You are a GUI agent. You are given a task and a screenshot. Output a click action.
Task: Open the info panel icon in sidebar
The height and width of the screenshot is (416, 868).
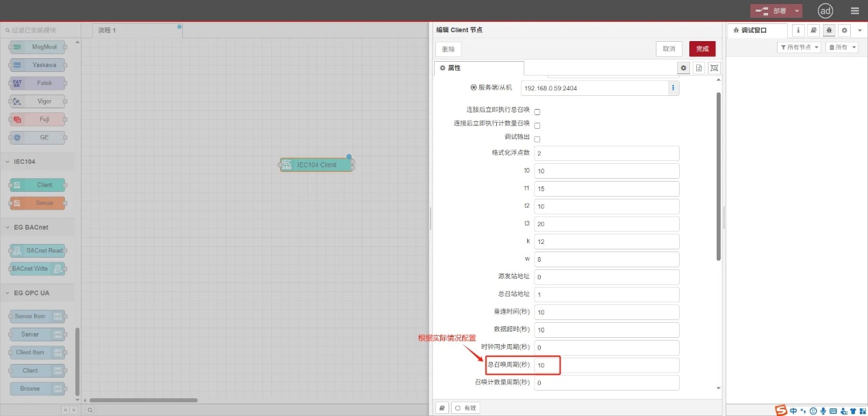(798, 30)
